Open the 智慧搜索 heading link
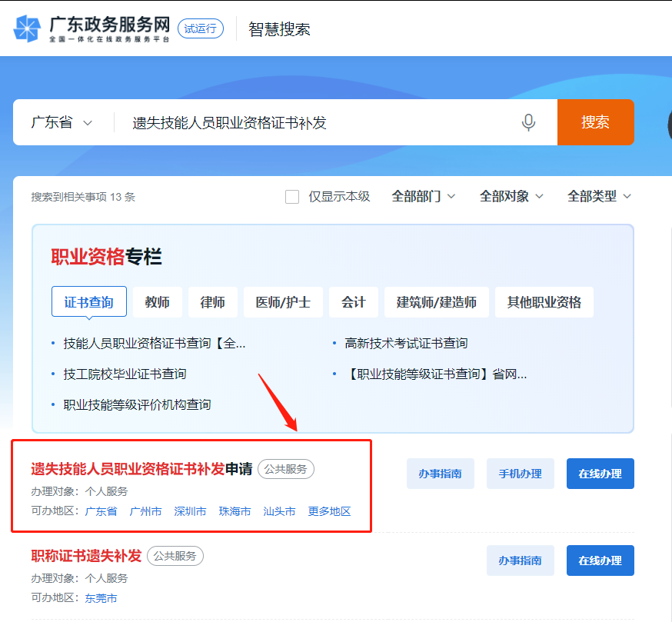This screenshot has height=622, width=672. point(279,29)
